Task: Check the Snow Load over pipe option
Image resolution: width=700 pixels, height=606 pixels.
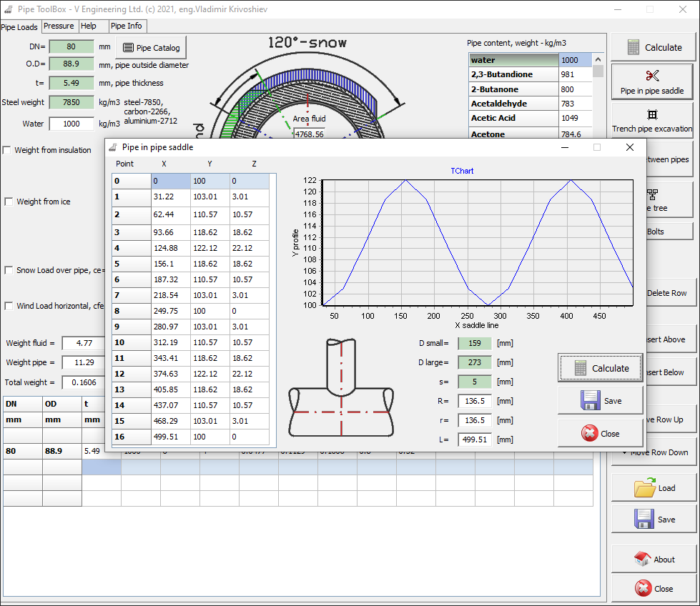Action: [8, 270]
